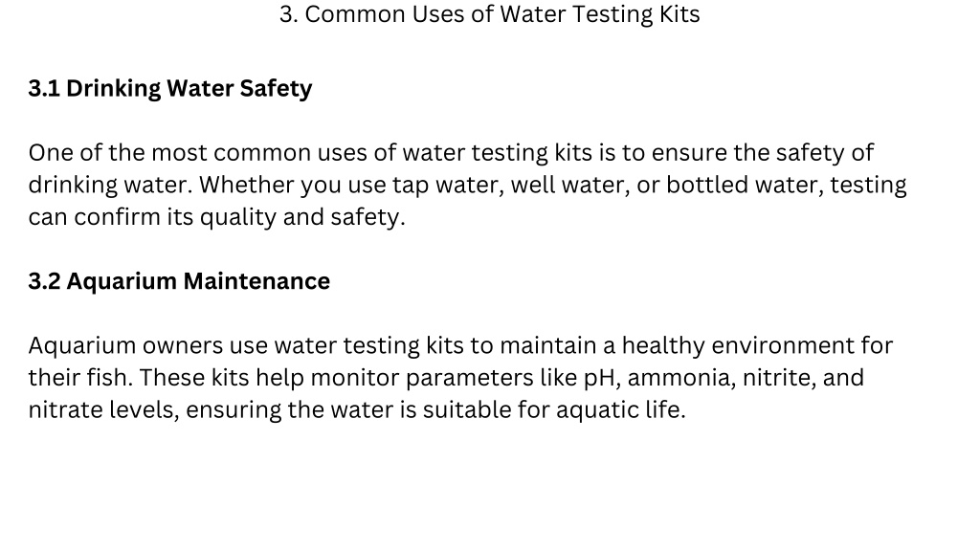This screenshot has width=980, height=551.
Task: Click the phrase 'nitrate levels' in last line
Action: pos(103,410)
